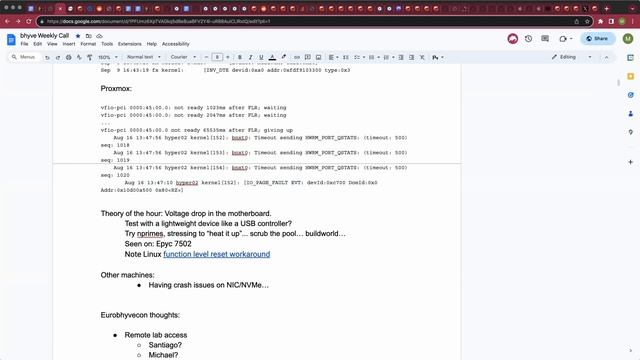The image size is (640, 360).
Task: View the red collaborator avatar
Action: point(513,38)
